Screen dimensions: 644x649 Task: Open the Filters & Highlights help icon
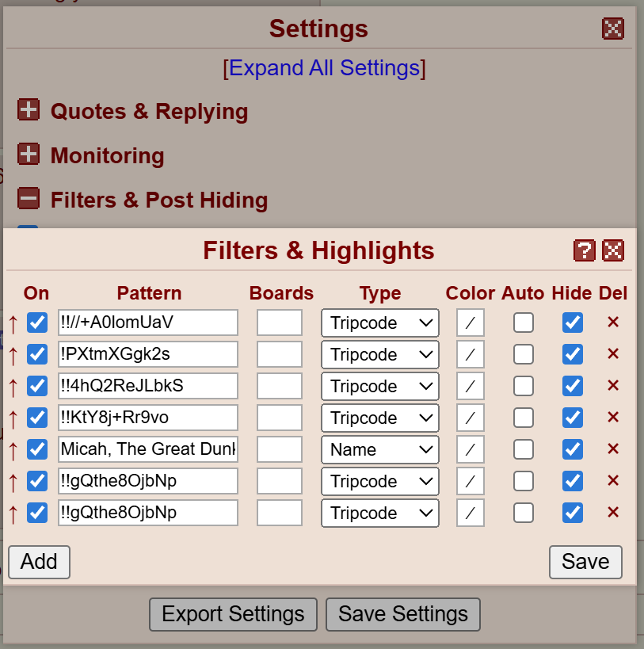coord(584,250)
